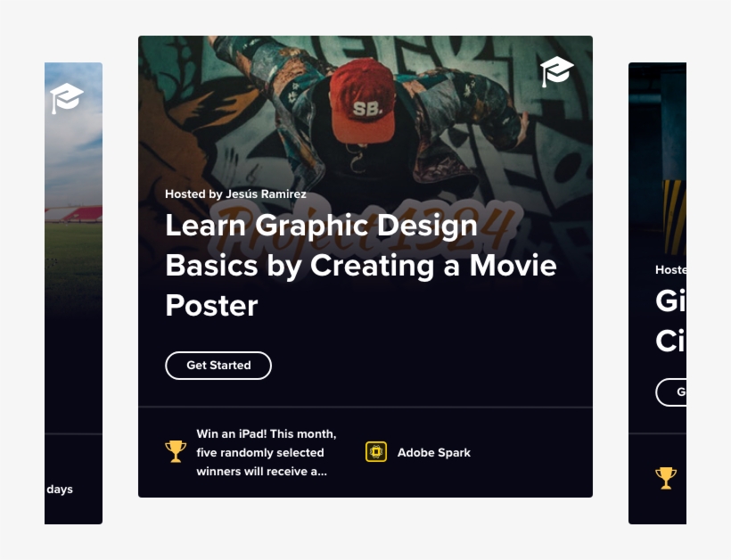Select 'Hosted by Jesús Ramirez' host line

click(235, 194)
